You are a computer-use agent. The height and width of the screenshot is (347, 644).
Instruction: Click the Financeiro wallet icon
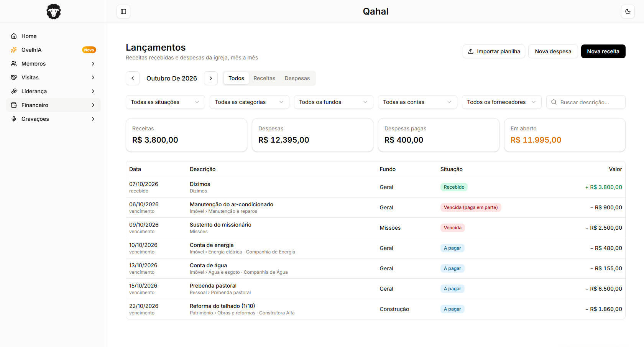click(14, 105)
